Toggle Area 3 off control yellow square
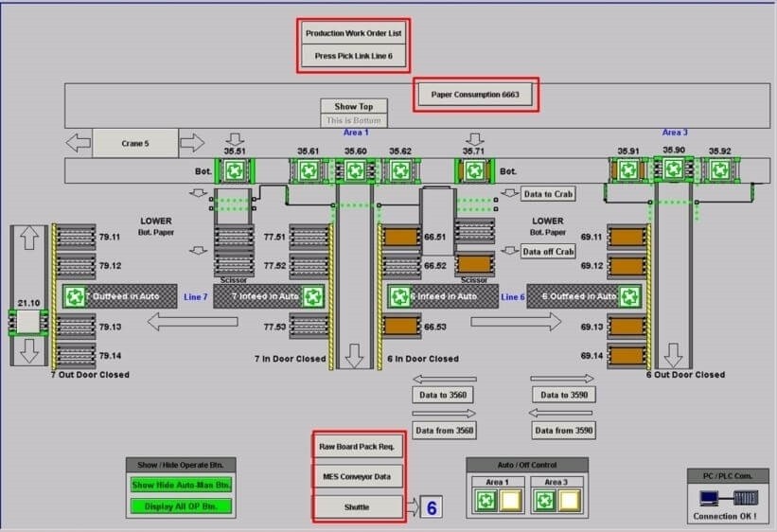Viewport: 777px width, 532px height. pyautogui.click(x=571, y=498)
